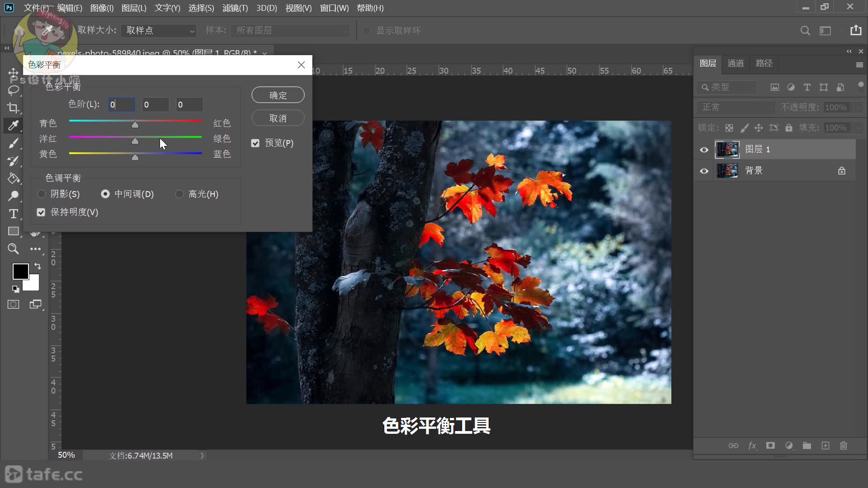Toggle 保持明度(V) preserve luminosity checkbox

41,212
